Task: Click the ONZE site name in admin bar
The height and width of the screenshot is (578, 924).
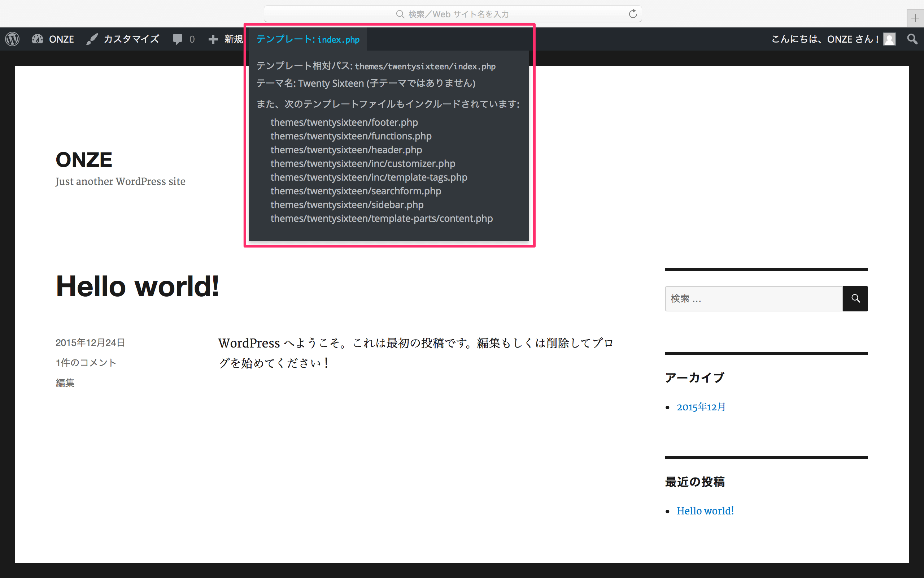Action: 61,39
